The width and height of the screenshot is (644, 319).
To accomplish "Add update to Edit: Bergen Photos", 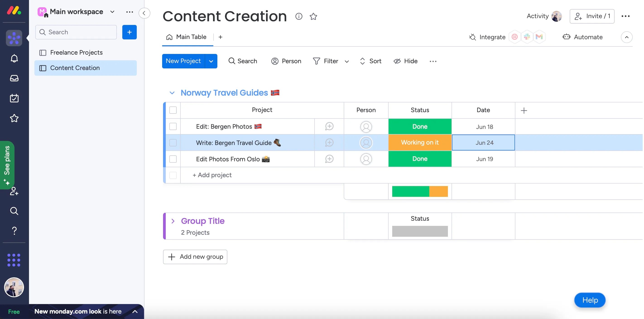I will 329,127.
